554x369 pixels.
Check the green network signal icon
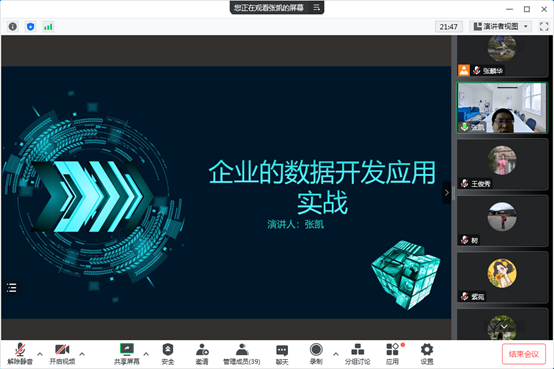click(48, 27)
